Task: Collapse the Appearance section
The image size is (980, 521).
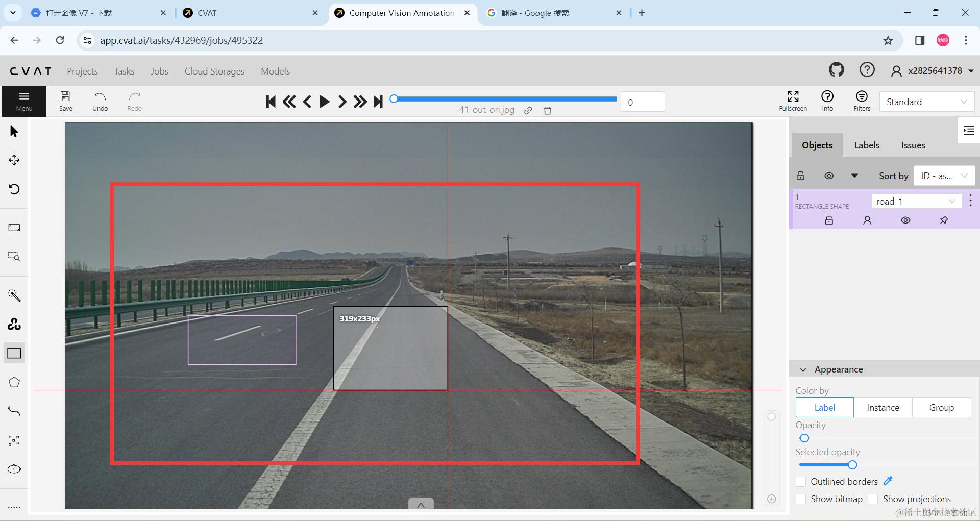Action: click(803, 369)
